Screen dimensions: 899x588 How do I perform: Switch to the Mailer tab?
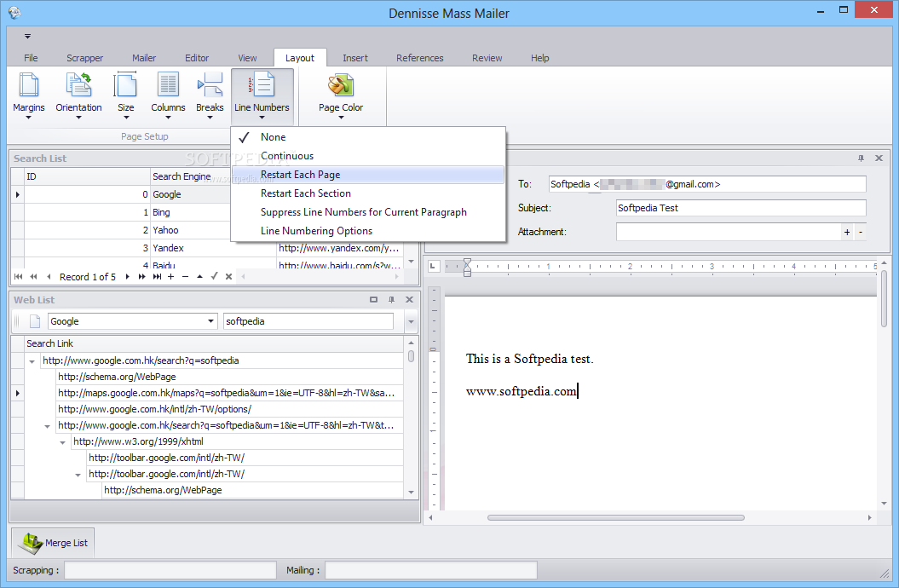144,58
